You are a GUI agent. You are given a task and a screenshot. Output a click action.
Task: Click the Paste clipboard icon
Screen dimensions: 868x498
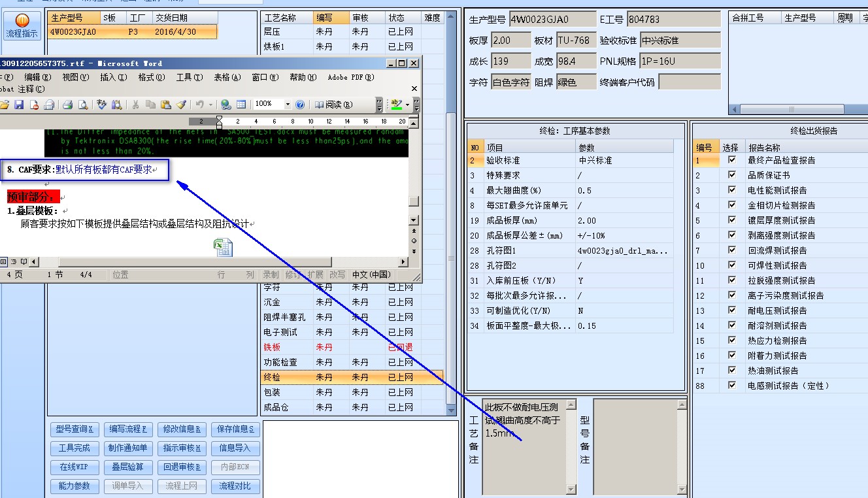pos(165,105)
